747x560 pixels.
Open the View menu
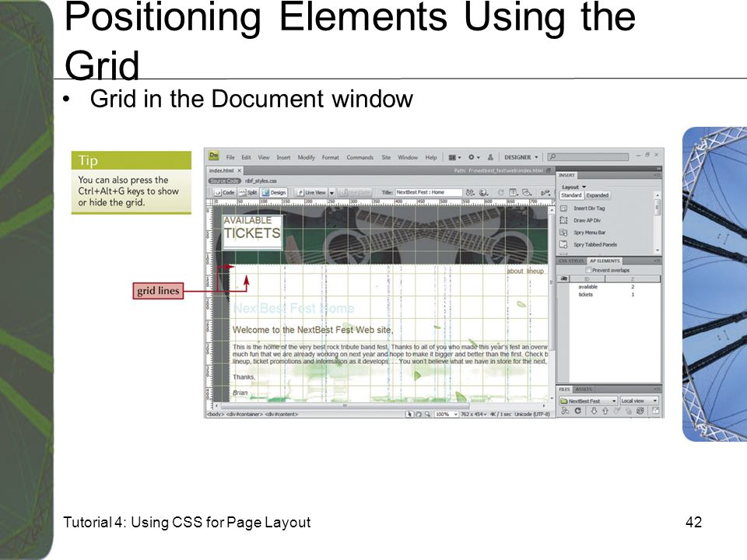(x=264, y=158)
